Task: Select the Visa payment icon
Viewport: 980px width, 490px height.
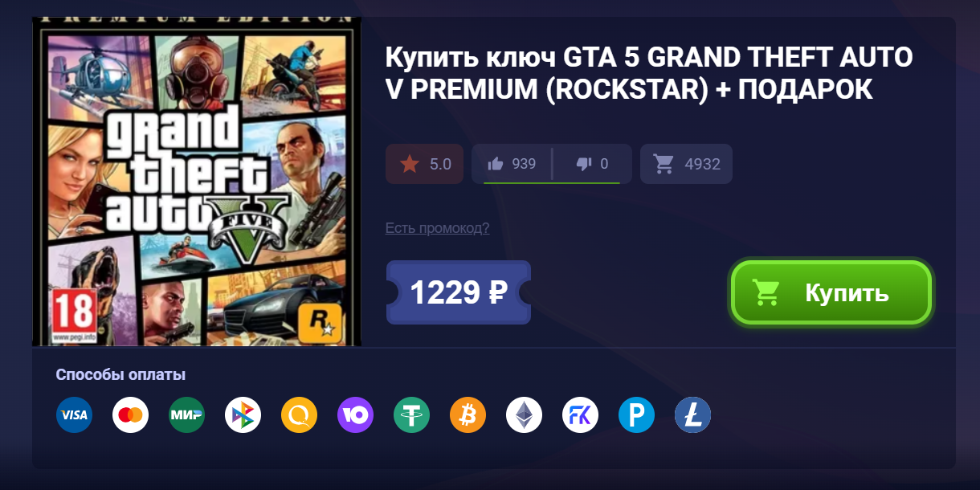Action: coord(74,415)
